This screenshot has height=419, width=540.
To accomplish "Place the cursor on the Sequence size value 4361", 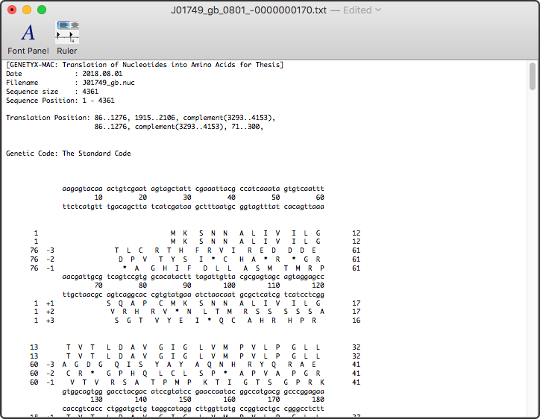I will [x=90, y=92].
